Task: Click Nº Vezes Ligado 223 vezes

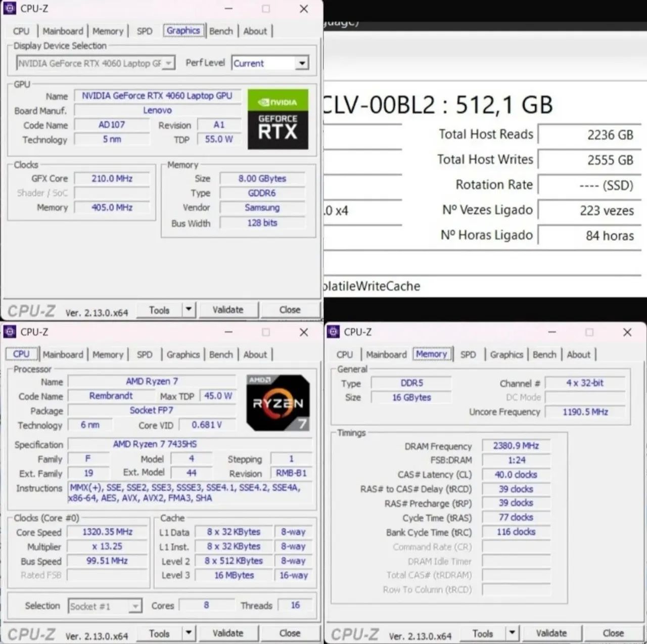Action: [x=589, y=210]
